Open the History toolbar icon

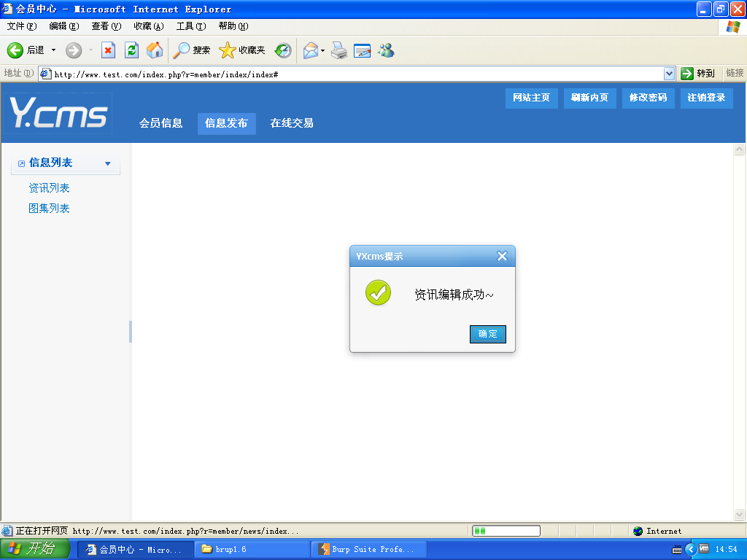(x=283, y=50)
